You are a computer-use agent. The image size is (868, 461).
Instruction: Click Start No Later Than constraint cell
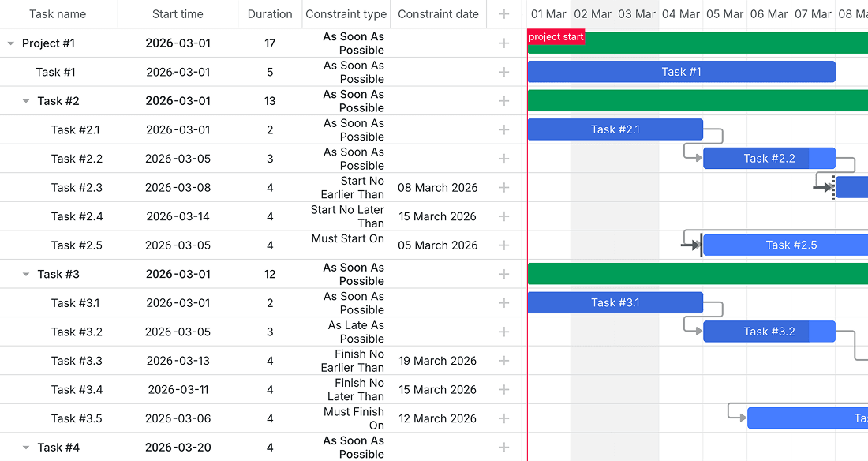(x=347, y=216)
